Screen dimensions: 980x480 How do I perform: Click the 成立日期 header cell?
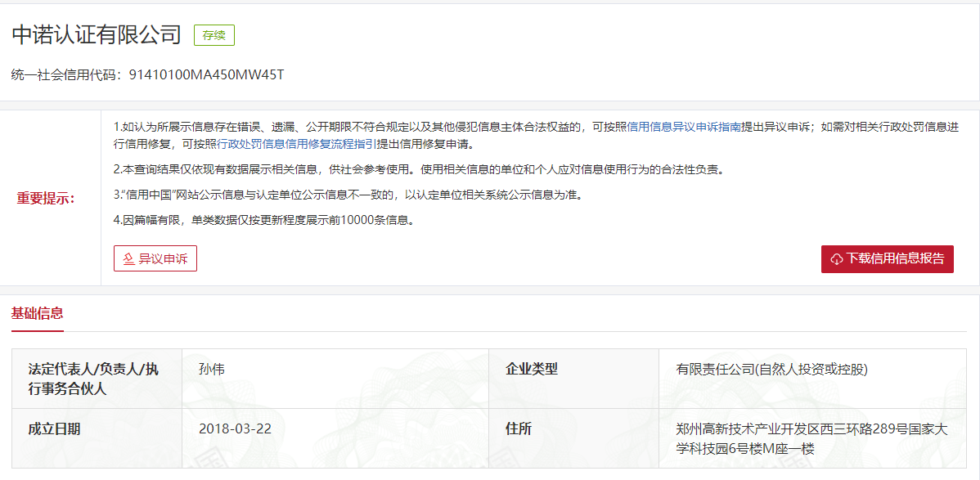[55, 429]
